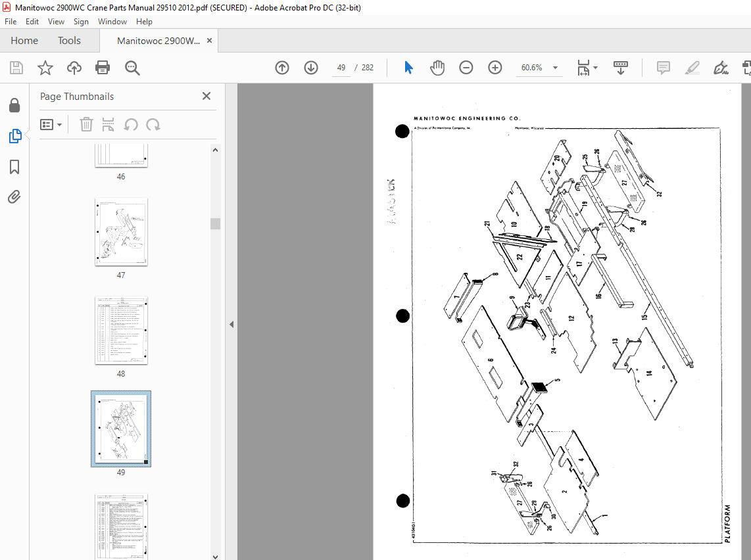This screenshot has width=751, height=560.
Task: Select page 49 thumbnail
Action: point(121,429)
